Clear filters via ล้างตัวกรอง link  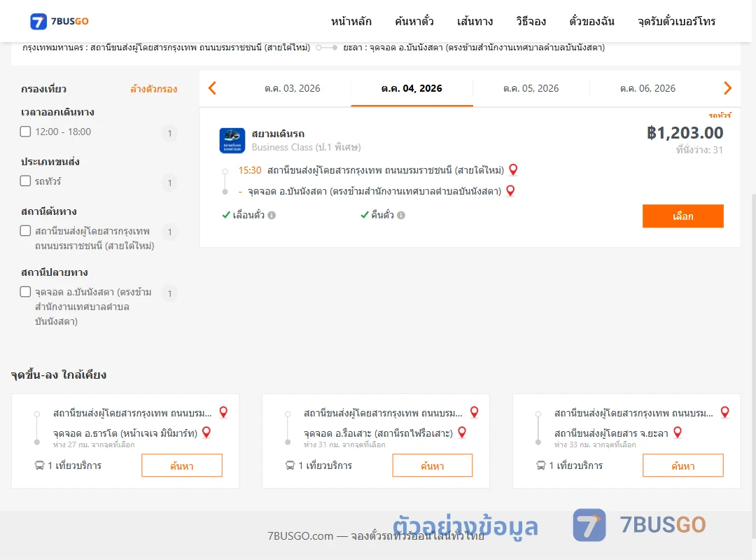pos(154,89)
